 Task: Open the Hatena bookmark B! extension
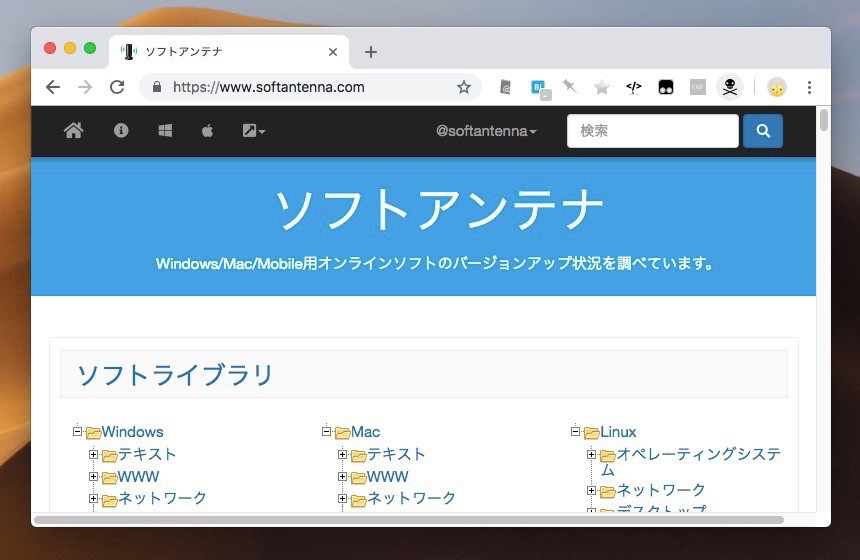540,88
